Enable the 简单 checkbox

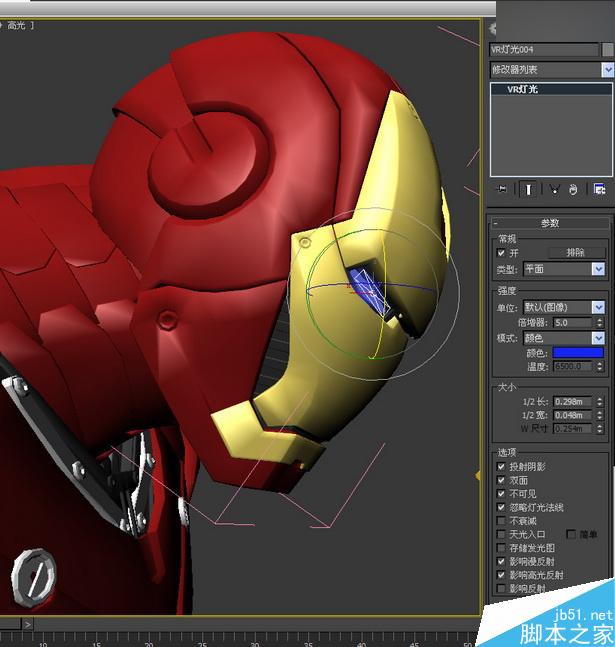tap(571, 534)
